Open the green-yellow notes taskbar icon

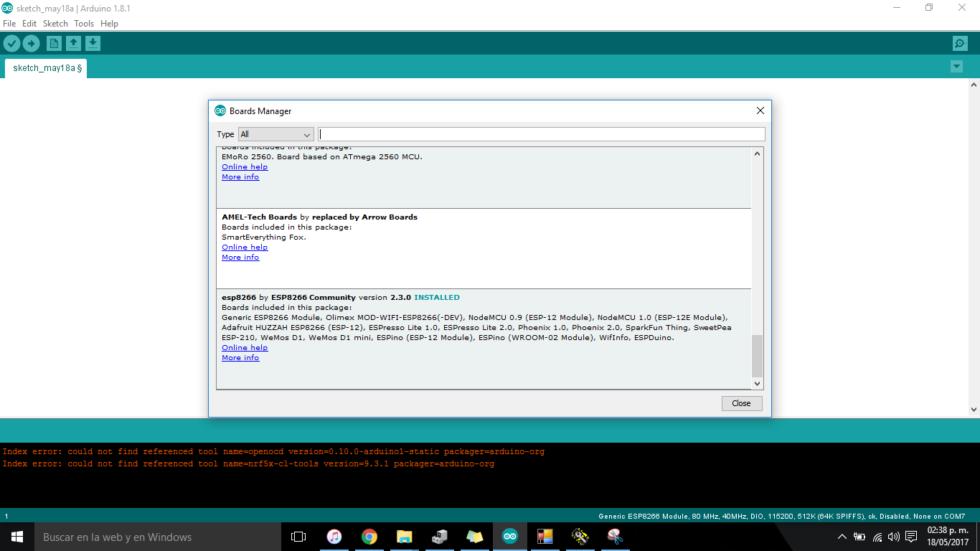tap(474, 537)
